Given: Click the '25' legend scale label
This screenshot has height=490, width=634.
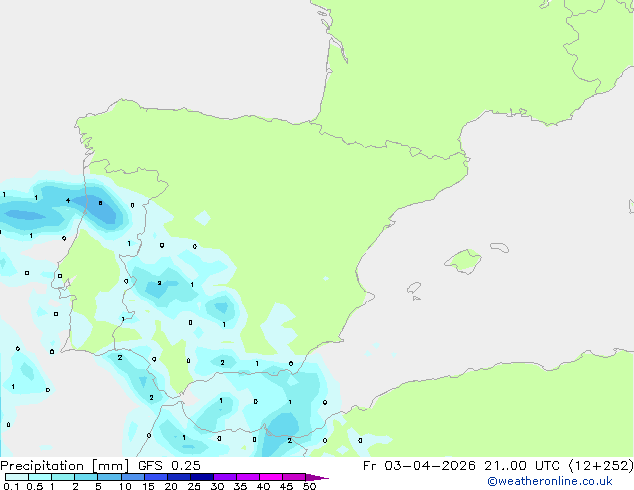Looking at the screenshot, I should tap(194, 486).
